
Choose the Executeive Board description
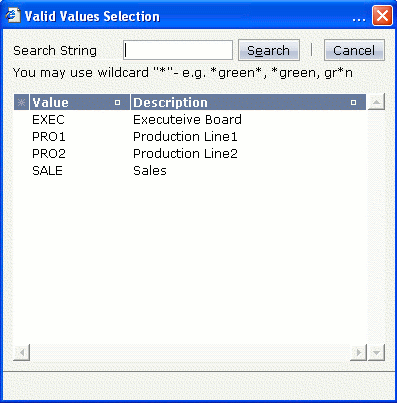tap(187, 120)
